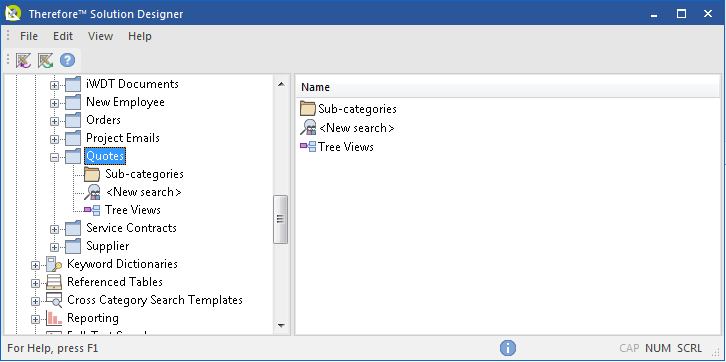Click the blue info icon in status bar

click(508, 348)
